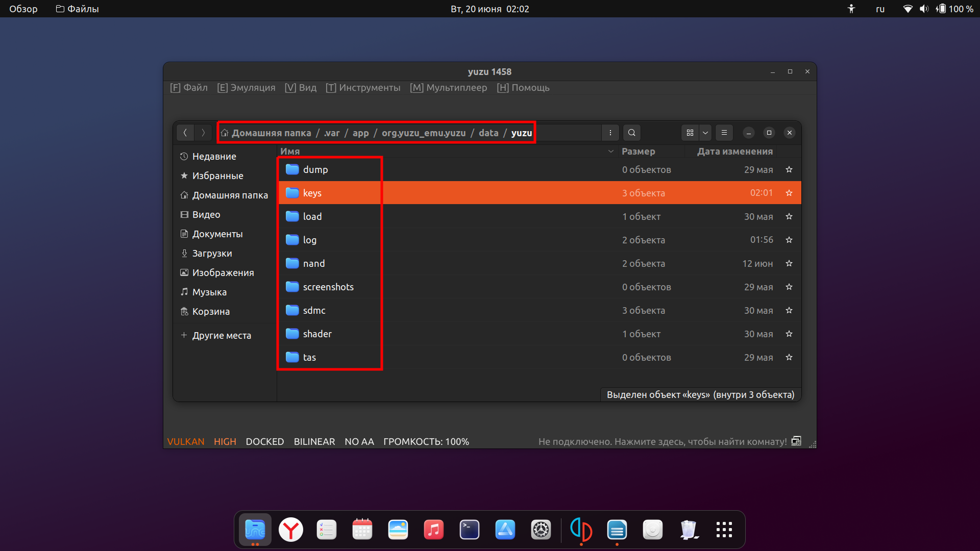This screenshot has width=980, height=551.
Task: Star the nand folder
Action: (789, 263)
